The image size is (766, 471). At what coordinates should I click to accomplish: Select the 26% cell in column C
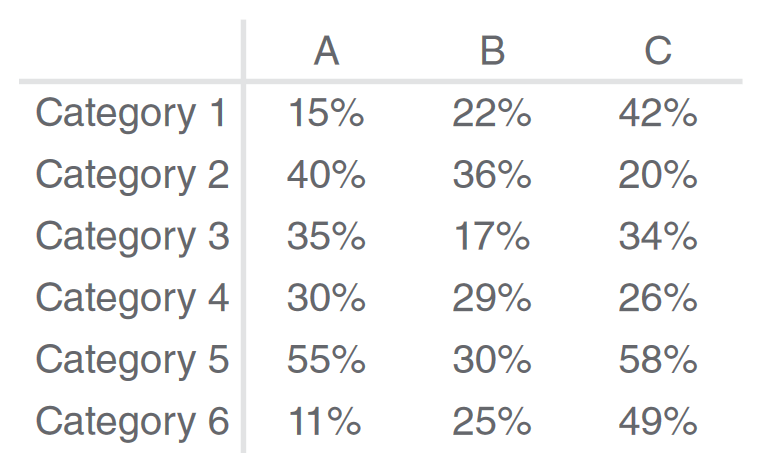pyautogui.click(x=657, y=298)
